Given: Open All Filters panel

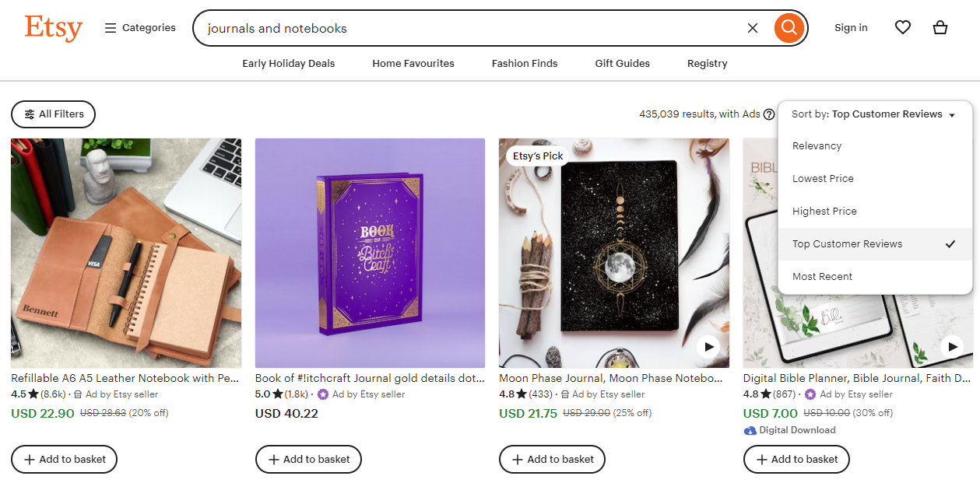Looking at the screenshot, I should [53, 114].
